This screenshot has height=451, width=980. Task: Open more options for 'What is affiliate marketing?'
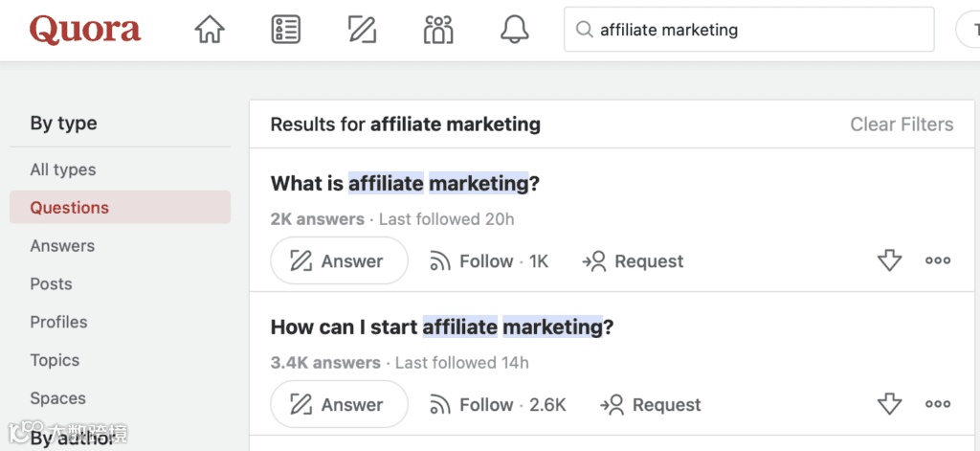pyautogui.click(x=938, y=261)
